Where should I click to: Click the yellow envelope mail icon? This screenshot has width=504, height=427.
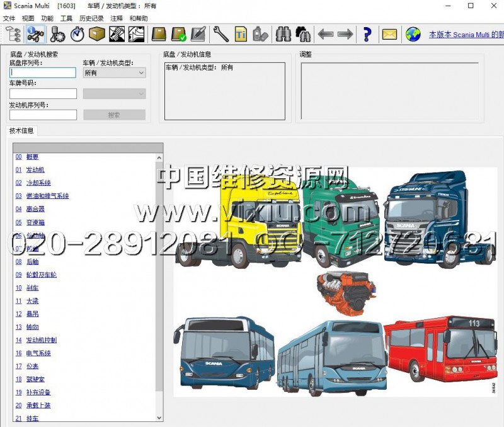coord(389,33)
